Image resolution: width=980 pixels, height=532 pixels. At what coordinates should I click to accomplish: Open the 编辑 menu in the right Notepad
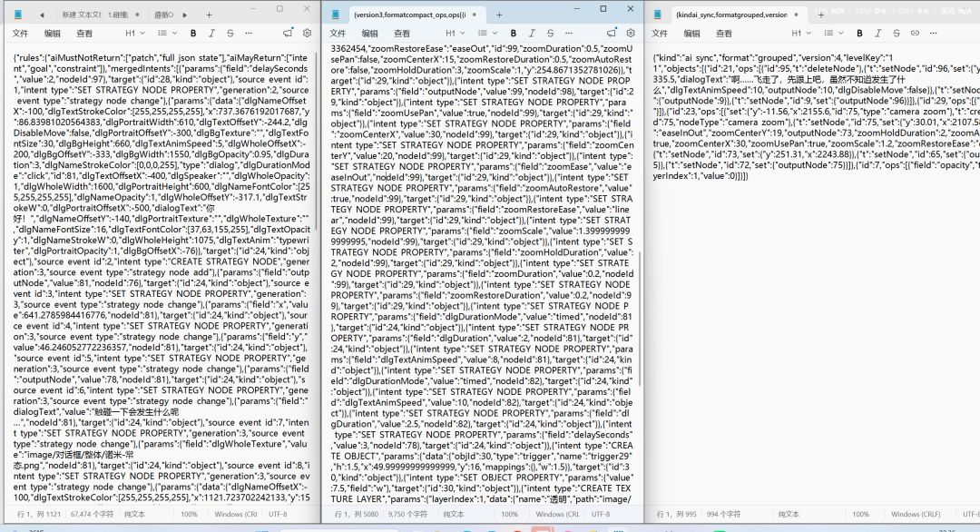[x=691, y=33]
